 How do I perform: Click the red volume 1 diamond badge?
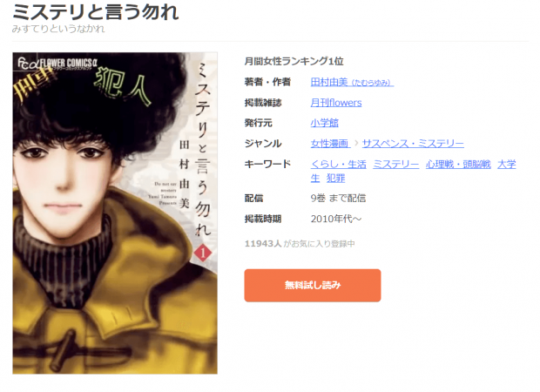tap(203, 253)
